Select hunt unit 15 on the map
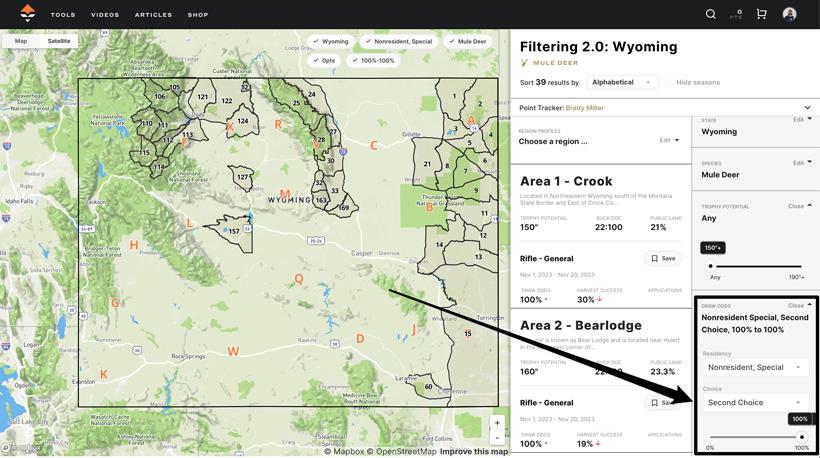This screenshot has width=820, height=458. [x=468, y=333]
